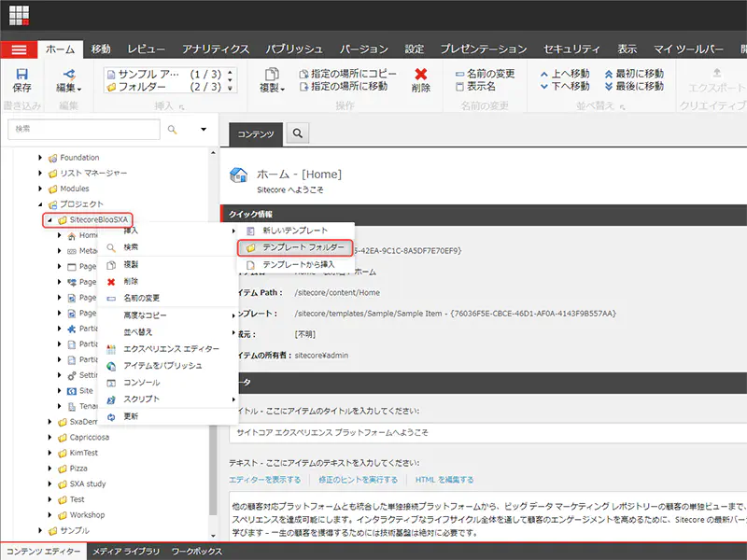Collapse the SitecoreBlogSXA tree node
Screen dimensions: 747x560
pos(49,220)
